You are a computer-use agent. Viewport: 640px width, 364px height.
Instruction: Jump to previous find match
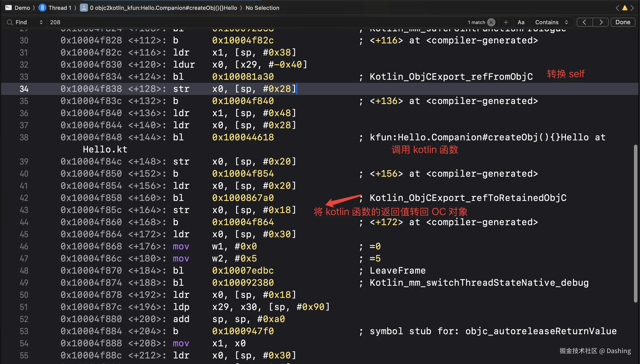click(584, 22)
